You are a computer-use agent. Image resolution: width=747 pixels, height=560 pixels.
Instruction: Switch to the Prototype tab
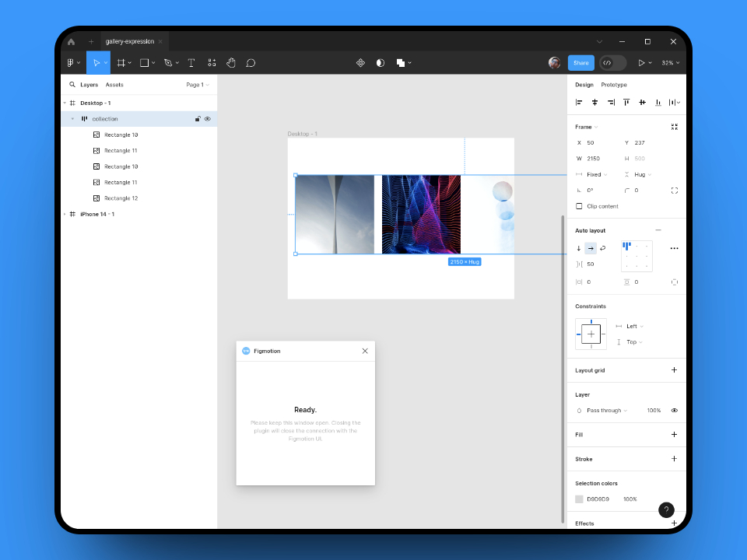614,85
